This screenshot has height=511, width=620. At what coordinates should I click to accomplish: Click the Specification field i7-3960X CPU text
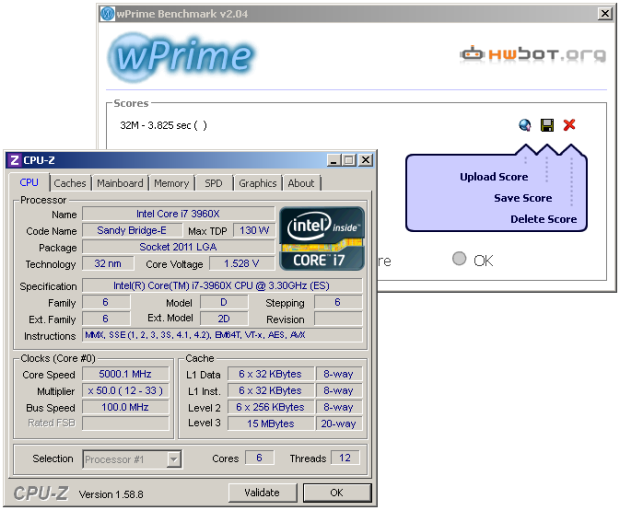[x=222, y=286]
